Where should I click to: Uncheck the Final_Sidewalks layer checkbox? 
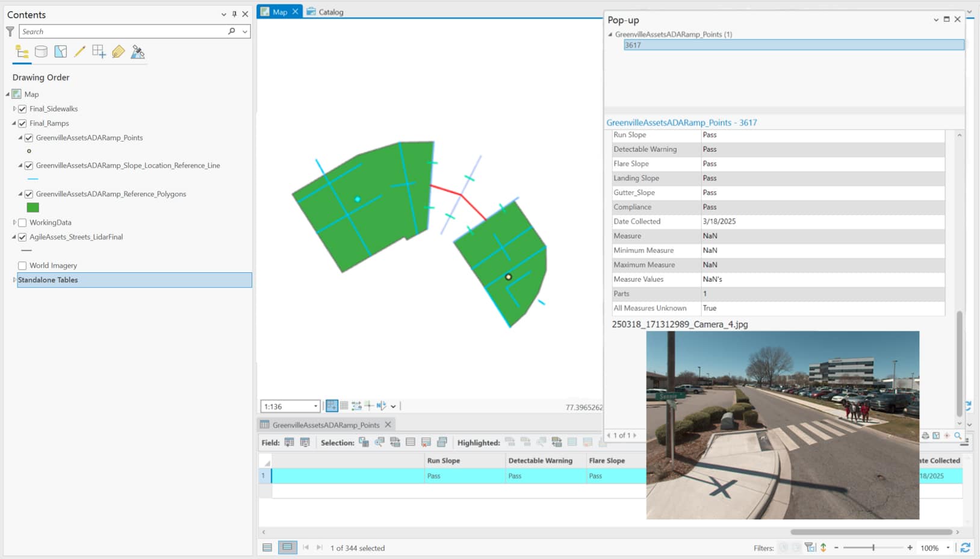click(22, 109)
